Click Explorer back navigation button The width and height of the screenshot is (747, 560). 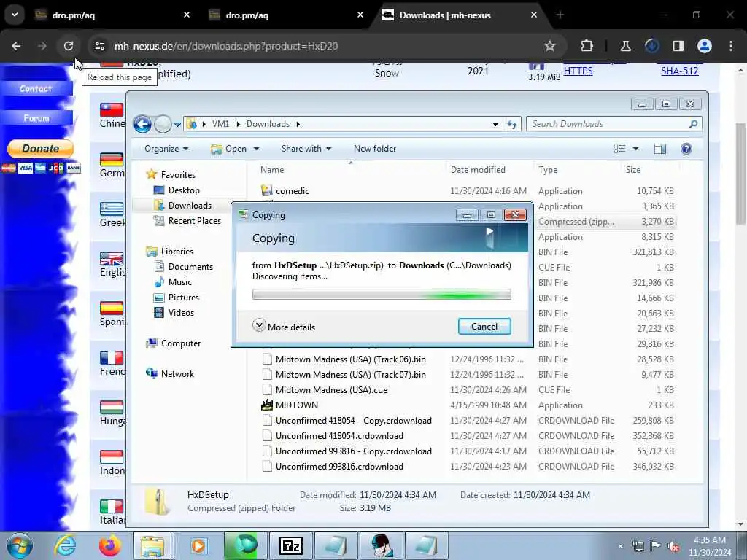click(x=142, y=124)
